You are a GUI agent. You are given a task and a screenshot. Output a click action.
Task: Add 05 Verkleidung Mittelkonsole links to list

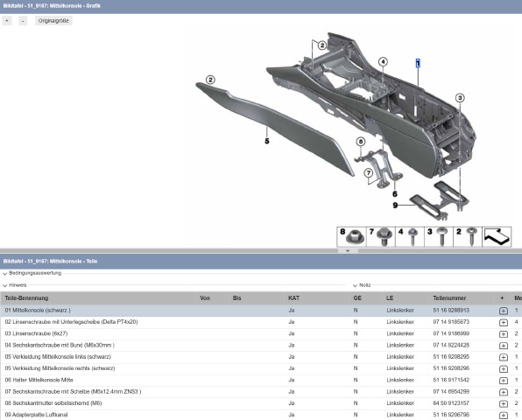[x=504, y=358]
